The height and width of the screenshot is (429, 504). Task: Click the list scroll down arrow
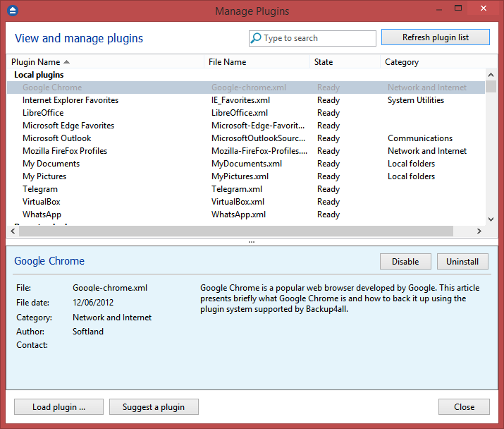pyautogui.click(x=491, y=219)
